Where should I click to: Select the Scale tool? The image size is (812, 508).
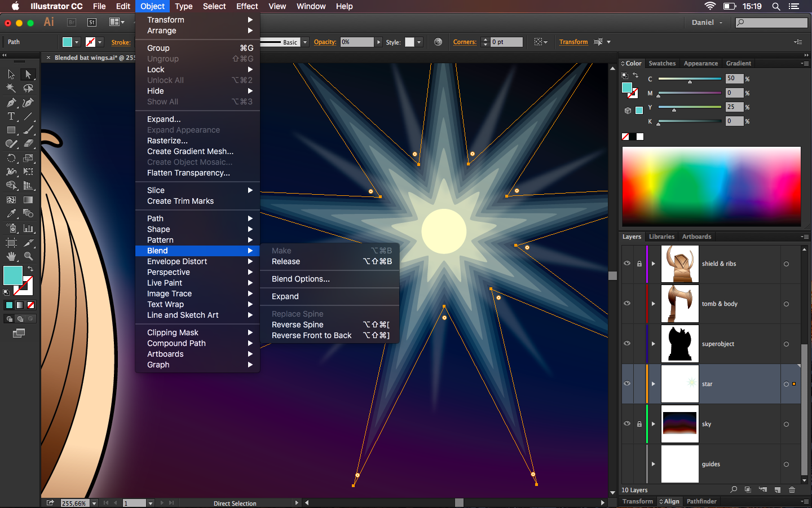click(28, 158)
